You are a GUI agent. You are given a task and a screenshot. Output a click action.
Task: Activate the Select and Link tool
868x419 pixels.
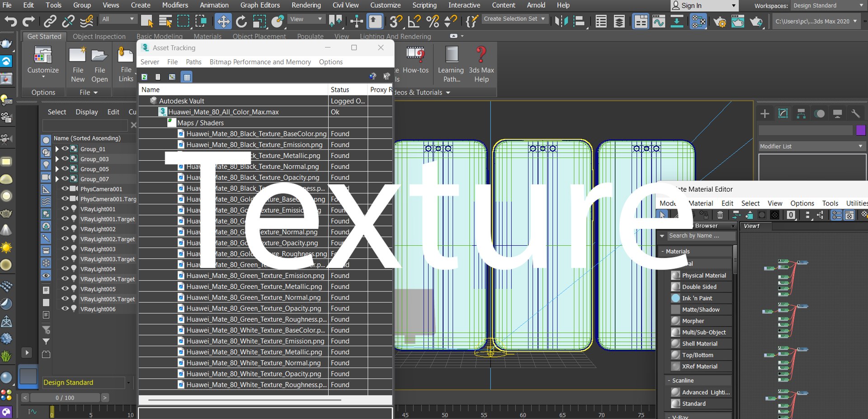[x=50, y=21]
